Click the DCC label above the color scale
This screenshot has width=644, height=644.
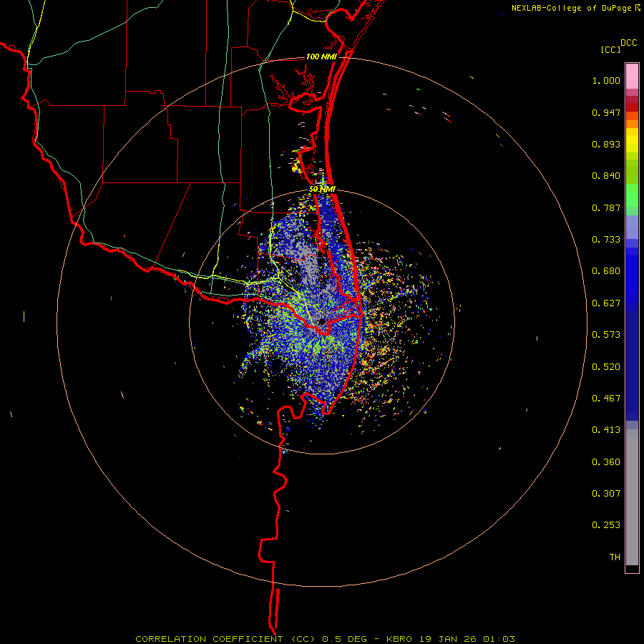point(628,43)
